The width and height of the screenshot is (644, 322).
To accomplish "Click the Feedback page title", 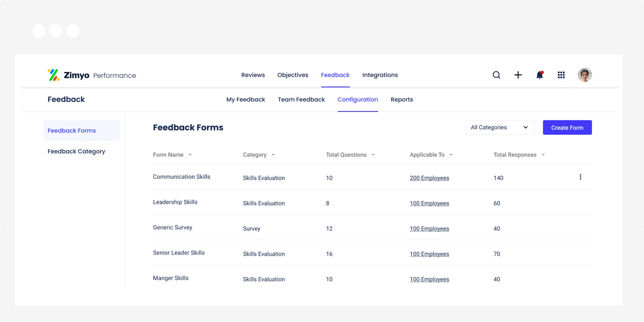I will click(x=66, y=99).
